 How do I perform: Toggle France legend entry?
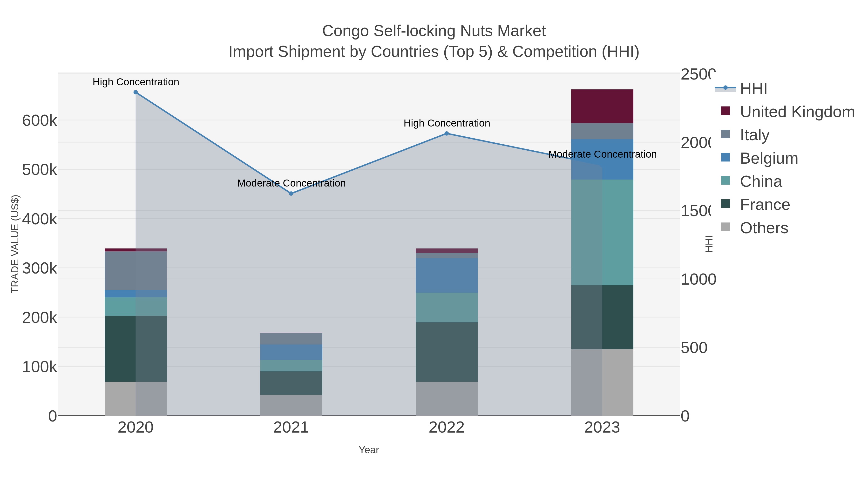click(x=755, y=204)
